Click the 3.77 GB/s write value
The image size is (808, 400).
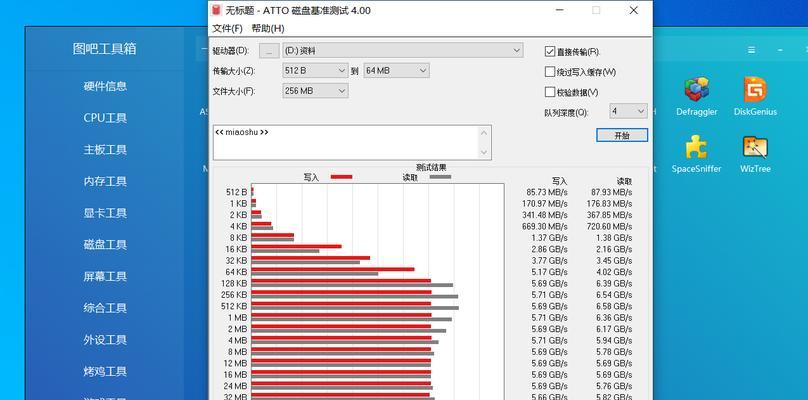pos(549,260)
